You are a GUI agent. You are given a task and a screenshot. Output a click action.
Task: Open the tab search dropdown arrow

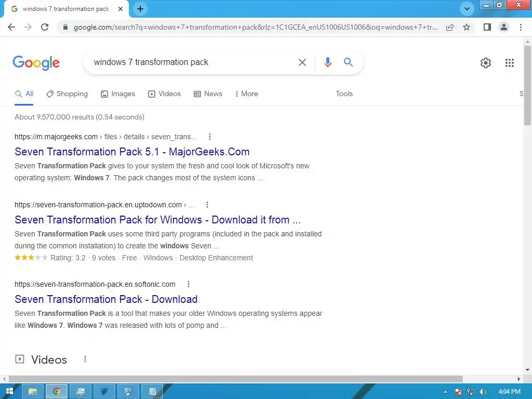point(467,9)
